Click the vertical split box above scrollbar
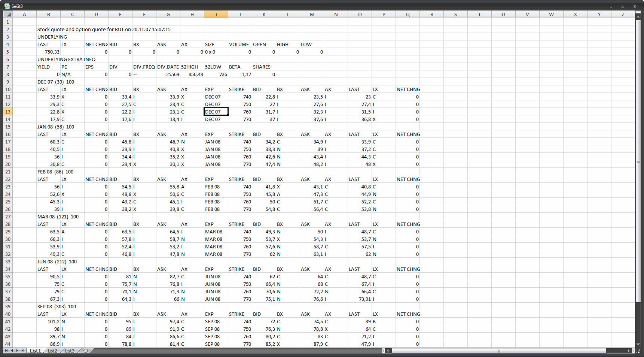 [x=638, y=12]
